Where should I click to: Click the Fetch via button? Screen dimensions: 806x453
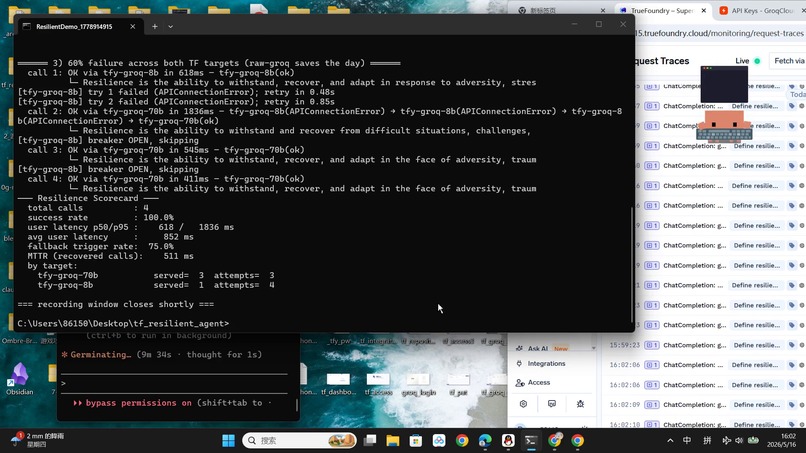[x=787, y=61]
